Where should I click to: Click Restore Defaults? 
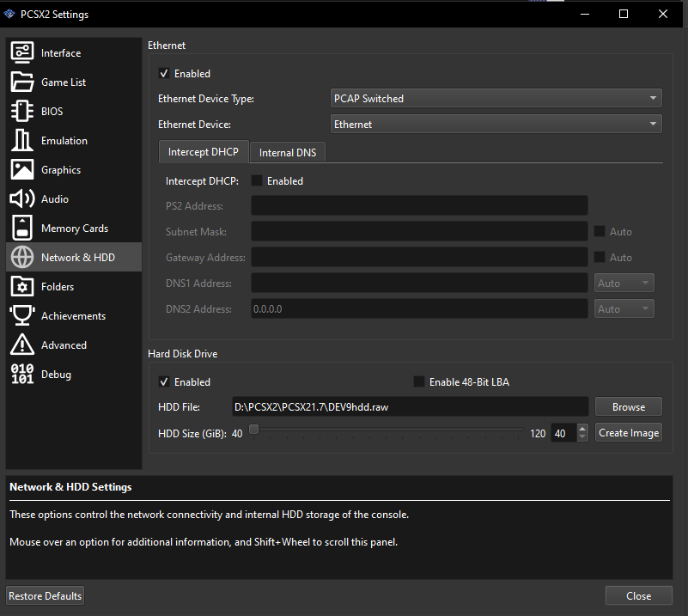point(45,595)
